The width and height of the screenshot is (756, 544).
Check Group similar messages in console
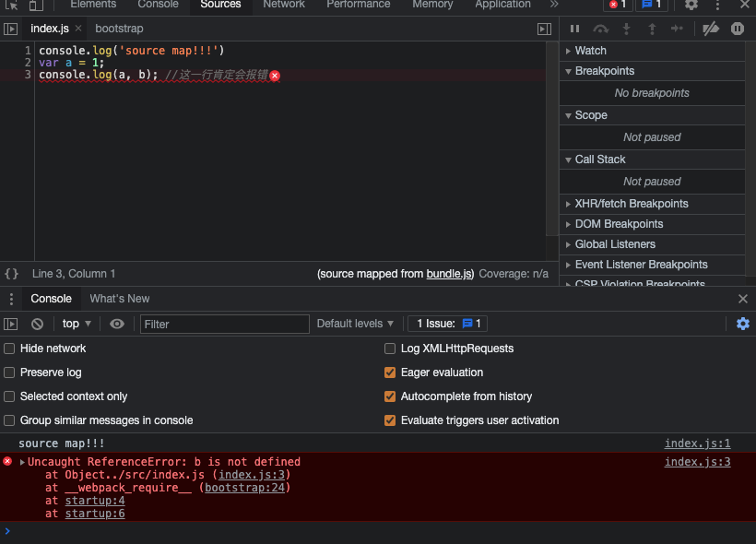[9, 420]
